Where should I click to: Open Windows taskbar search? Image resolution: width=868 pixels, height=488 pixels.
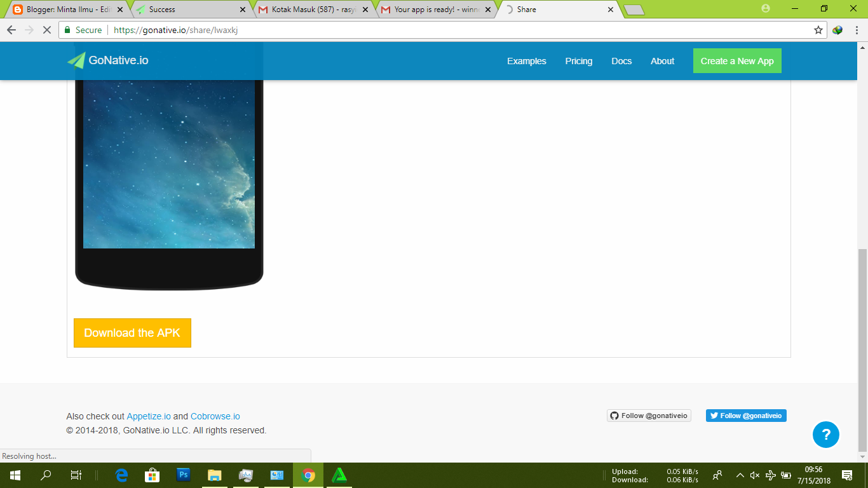coord(46,475)
